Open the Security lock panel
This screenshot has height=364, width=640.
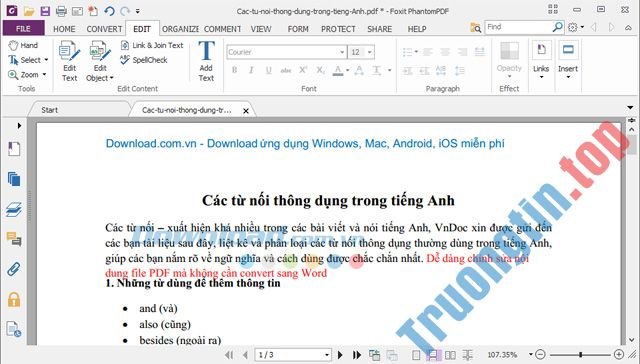coord(13,300)
